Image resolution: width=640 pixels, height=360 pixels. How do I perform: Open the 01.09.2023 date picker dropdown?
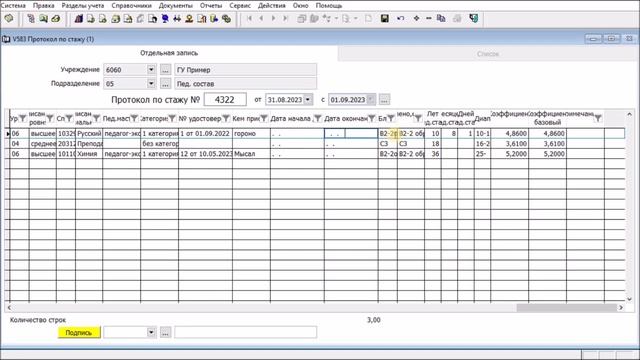pos(371,100)
